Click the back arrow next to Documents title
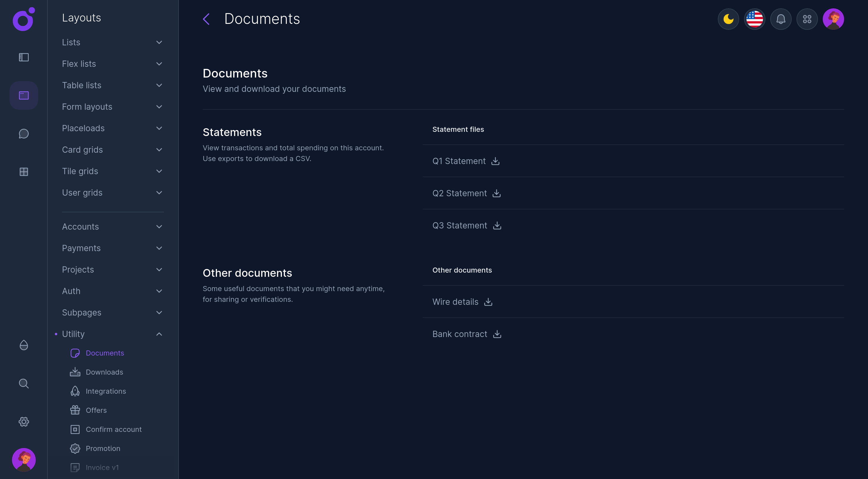Viewport: 868px width, 479px height. coord(206,19)
